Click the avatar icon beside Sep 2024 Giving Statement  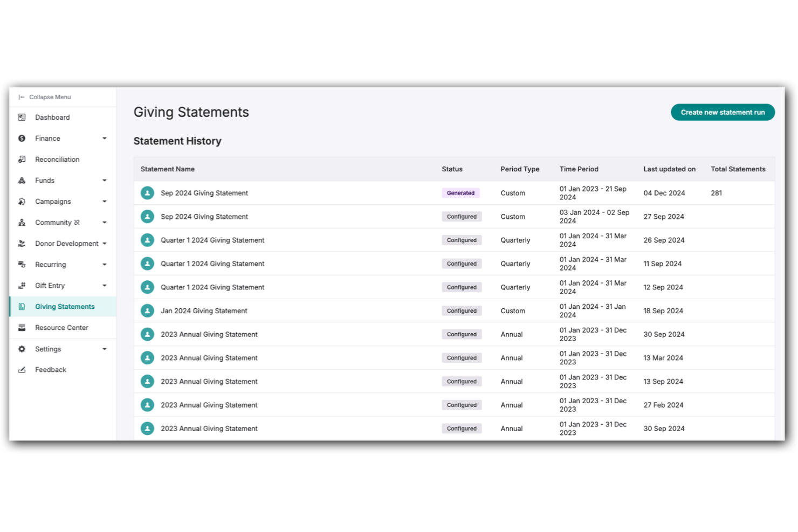[147, 192]
